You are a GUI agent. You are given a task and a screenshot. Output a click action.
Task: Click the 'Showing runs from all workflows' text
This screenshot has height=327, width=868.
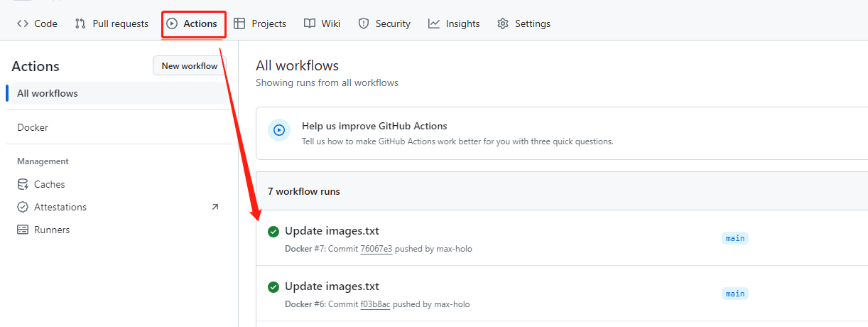point(327,82)
